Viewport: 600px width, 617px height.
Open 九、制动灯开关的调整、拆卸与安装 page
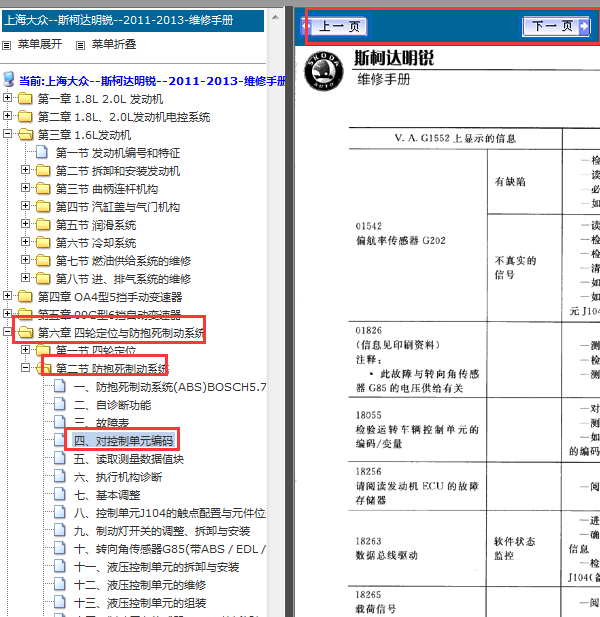[162, 531]
